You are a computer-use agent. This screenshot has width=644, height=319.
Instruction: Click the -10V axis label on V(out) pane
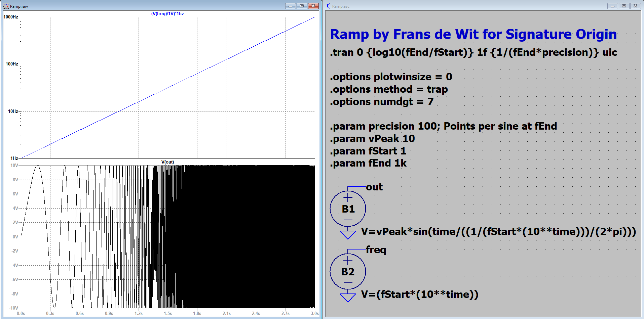(13, 308)
